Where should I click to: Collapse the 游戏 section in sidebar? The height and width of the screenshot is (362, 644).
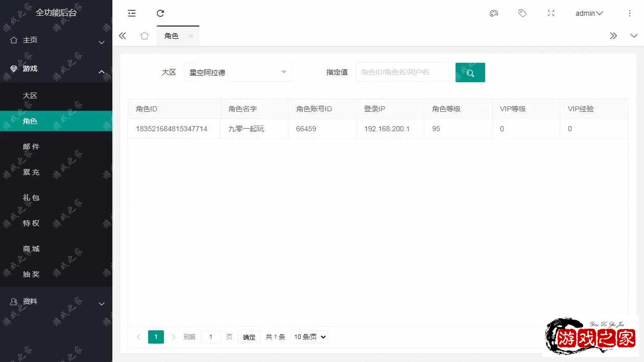click(56, 69)
